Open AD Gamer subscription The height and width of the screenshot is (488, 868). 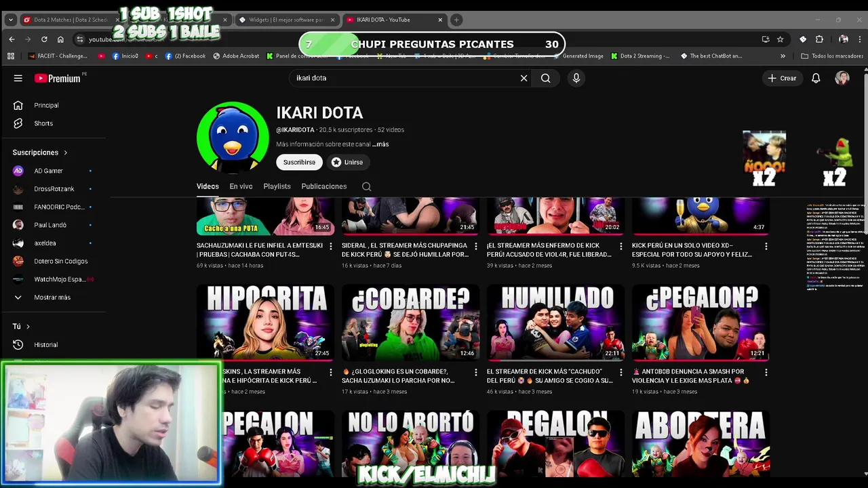48,171
